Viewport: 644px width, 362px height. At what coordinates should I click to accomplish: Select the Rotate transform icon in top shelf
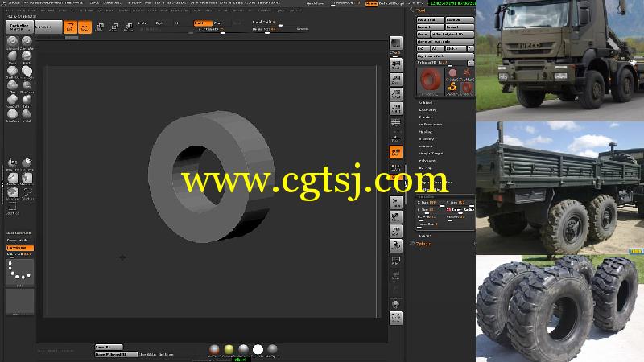(129, 27)
